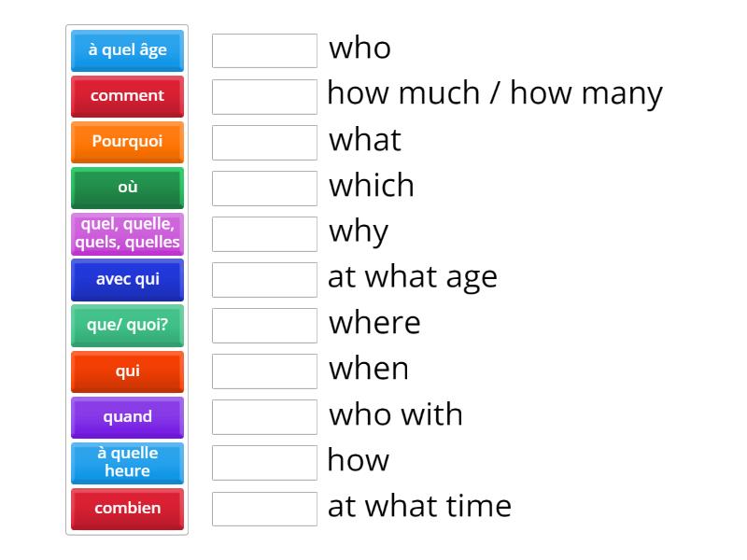
Task: Click the "combien" tile
Action: coord(127,509)
